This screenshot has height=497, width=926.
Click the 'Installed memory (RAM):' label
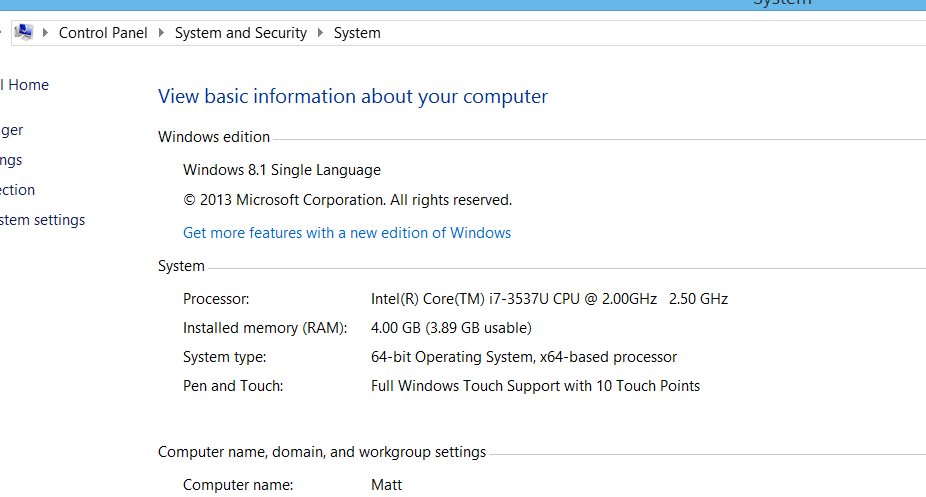point(265,328)
